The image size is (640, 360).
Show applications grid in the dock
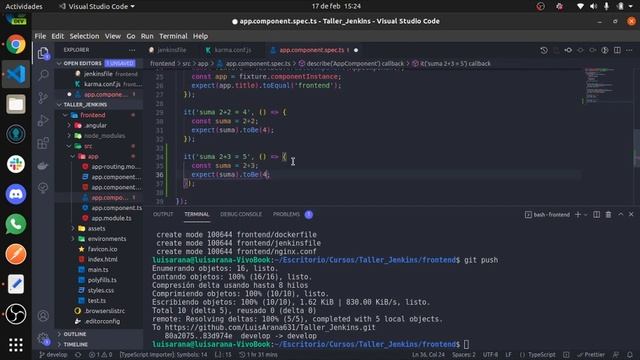click(x=16, y=344)
